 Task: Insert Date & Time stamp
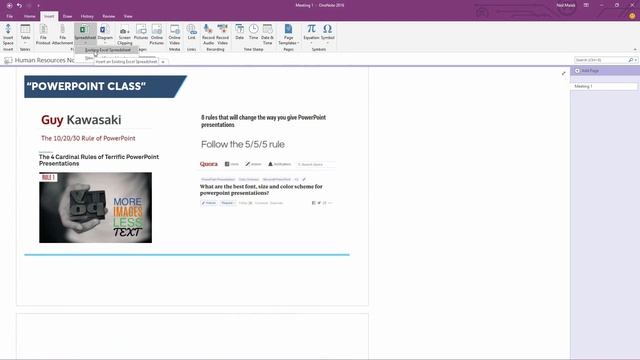click(x=267, y=34)
